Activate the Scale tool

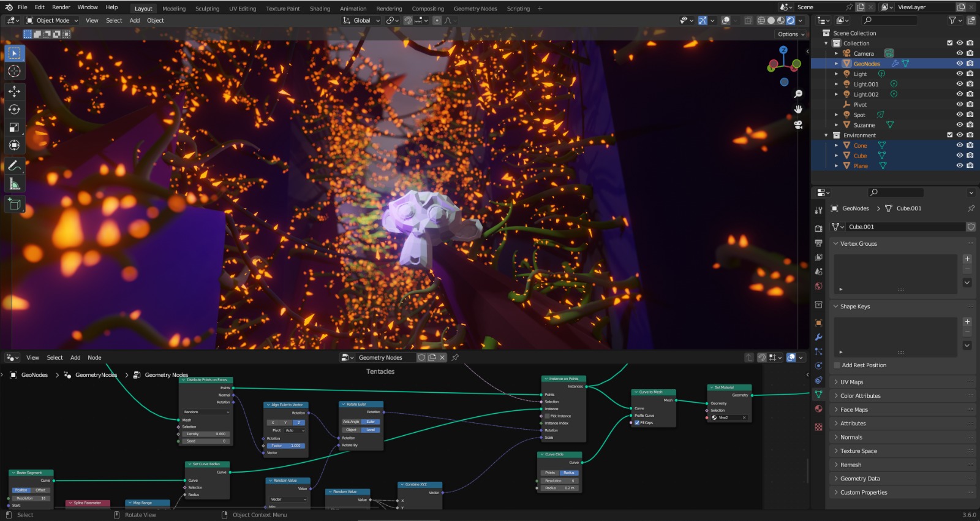pyautogui.click(x=14, y=127)
